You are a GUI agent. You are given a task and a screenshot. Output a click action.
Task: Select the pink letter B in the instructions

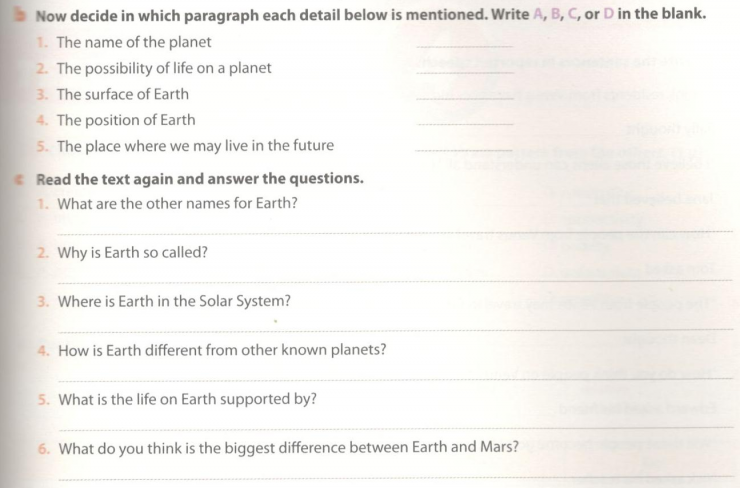[x=555, y=14]
